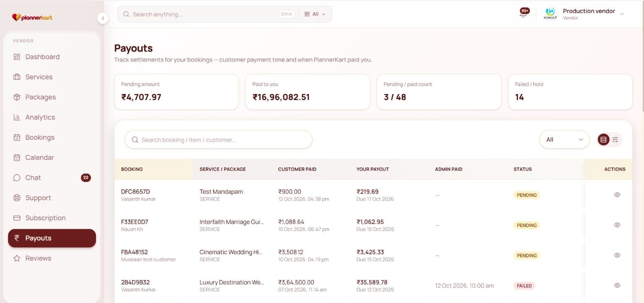
Task: Focus the Search booking / item / customer field
Action: coord(219,140)
